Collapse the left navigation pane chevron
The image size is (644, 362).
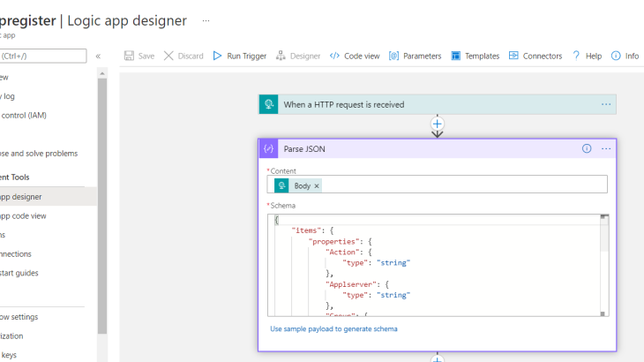pyautogui.click(x=98, y=57)
